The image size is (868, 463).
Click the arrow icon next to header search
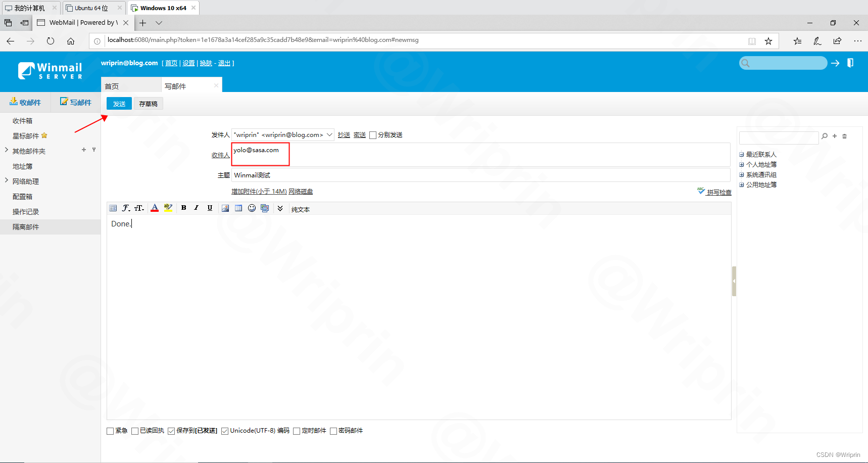pos(835,63)
